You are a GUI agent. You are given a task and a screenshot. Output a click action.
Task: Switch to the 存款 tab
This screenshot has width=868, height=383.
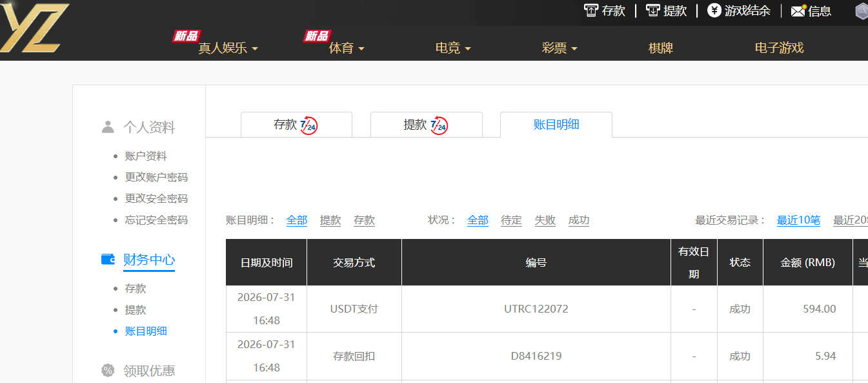pos(296,125)
